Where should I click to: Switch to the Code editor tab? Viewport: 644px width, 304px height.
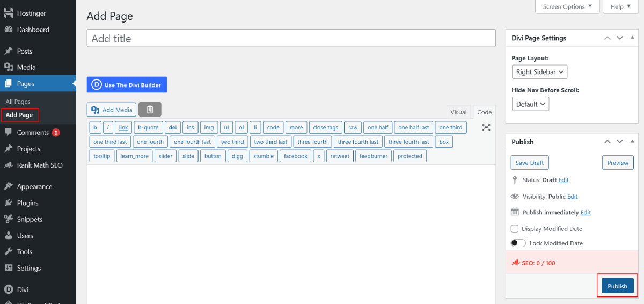click(484, 112)
